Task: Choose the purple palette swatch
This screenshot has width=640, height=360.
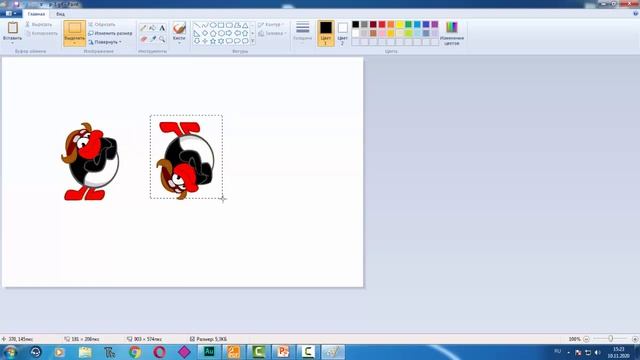Action: [435, 24]
